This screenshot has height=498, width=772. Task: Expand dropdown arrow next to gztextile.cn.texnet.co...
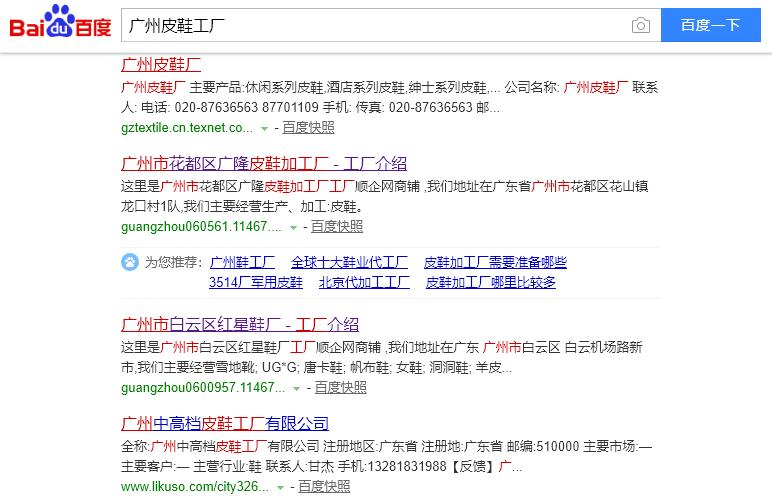point(264,129)
